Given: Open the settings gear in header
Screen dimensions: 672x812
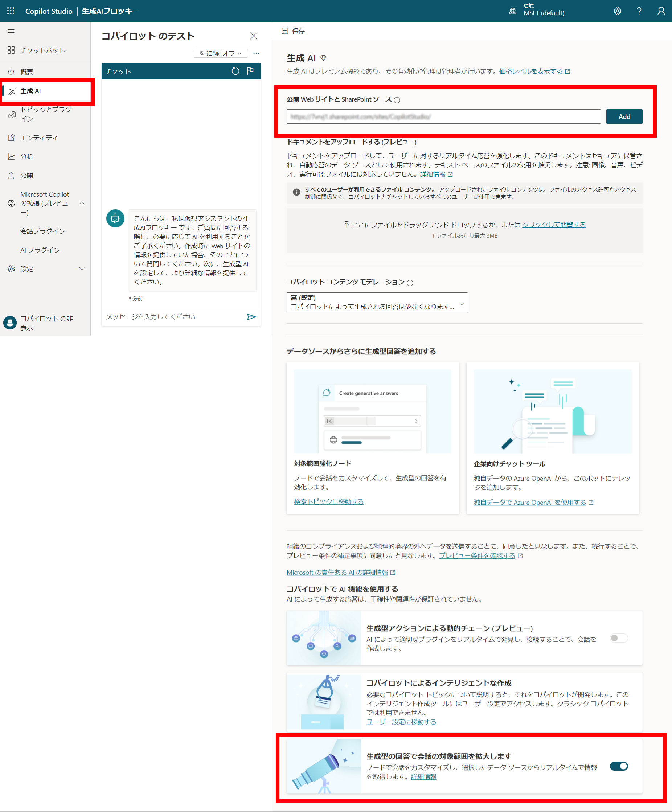Looking at the screenshot, I should (x=618, y=11).
